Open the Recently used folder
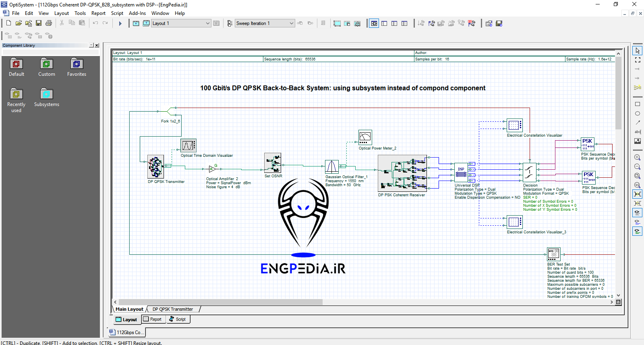 tap(16, 100)
